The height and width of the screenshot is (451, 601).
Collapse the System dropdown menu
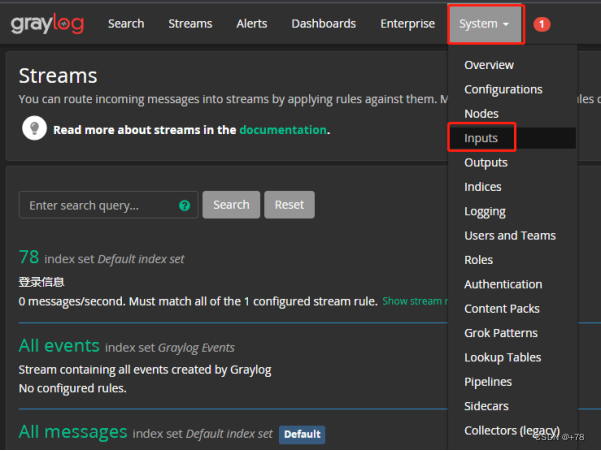(x=485, y=24)
